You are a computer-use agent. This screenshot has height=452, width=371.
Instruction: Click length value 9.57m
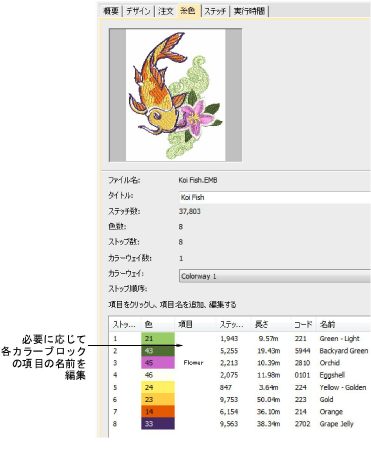click(270, 339)
